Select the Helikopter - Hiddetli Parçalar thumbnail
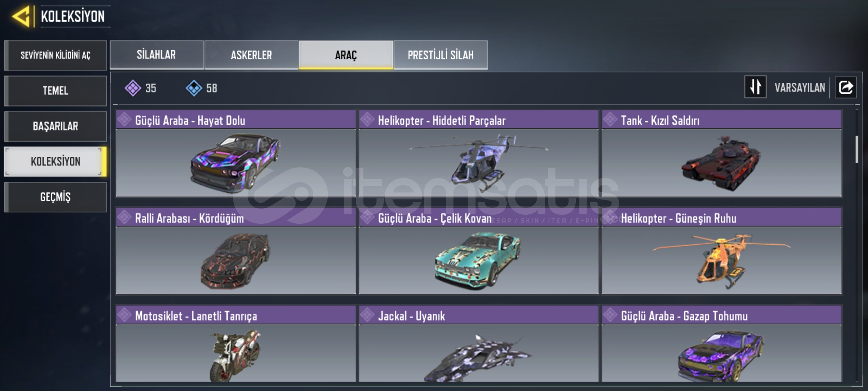 pos(478,163)
